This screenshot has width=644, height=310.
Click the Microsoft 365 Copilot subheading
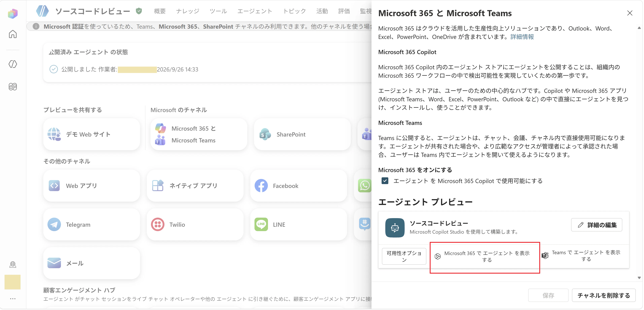pyautogui.click(x=407, y=52)
